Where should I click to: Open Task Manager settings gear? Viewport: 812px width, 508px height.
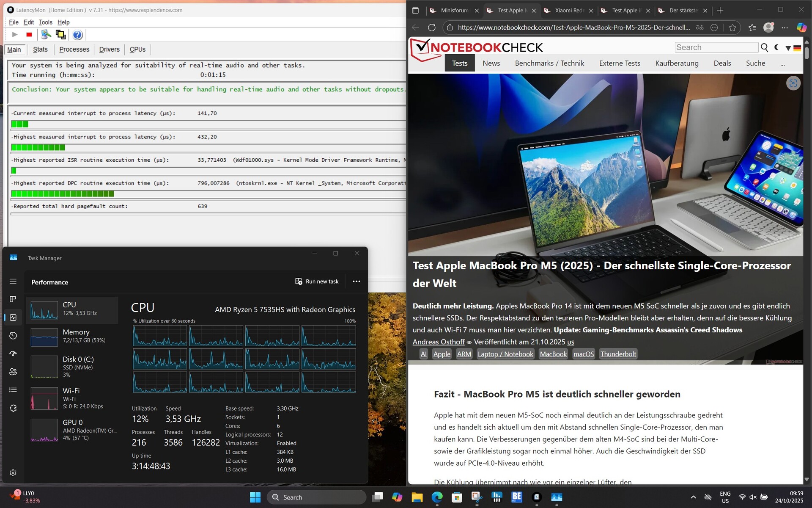tap(13, 473)
